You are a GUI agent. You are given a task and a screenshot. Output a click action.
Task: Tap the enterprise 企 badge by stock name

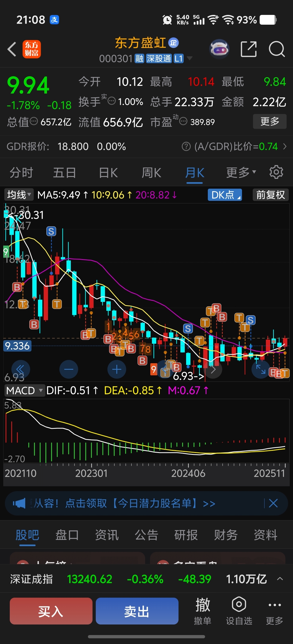pos(173,43)
